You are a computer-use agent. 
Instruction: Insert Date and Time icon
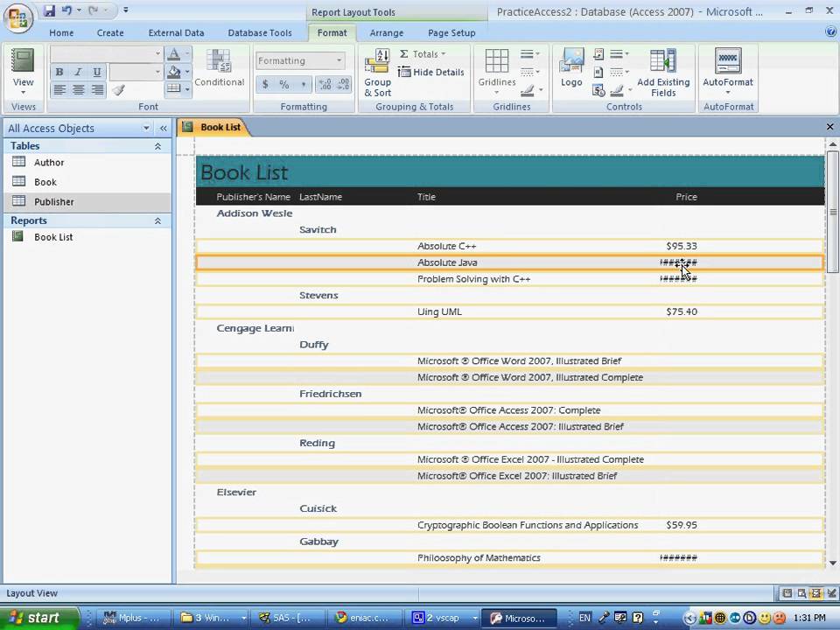coord(598,90)
